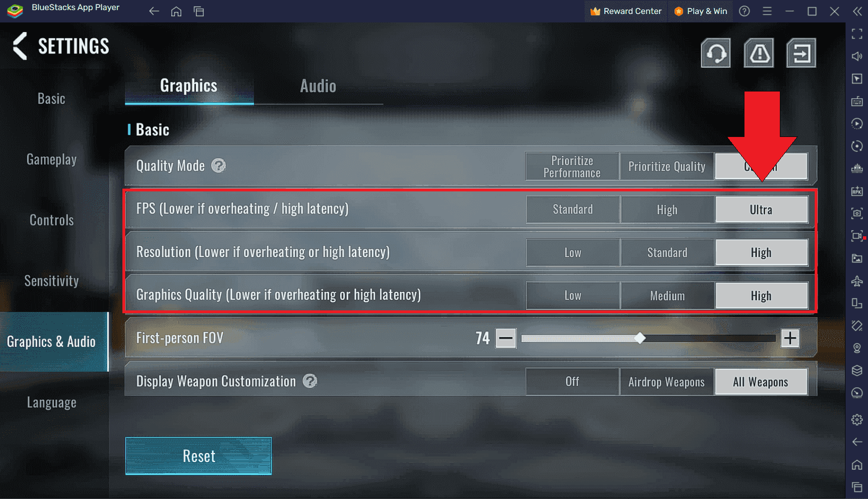868x499 pixels.
Task: Open the Install APK tool
Action: coord(857,191)
